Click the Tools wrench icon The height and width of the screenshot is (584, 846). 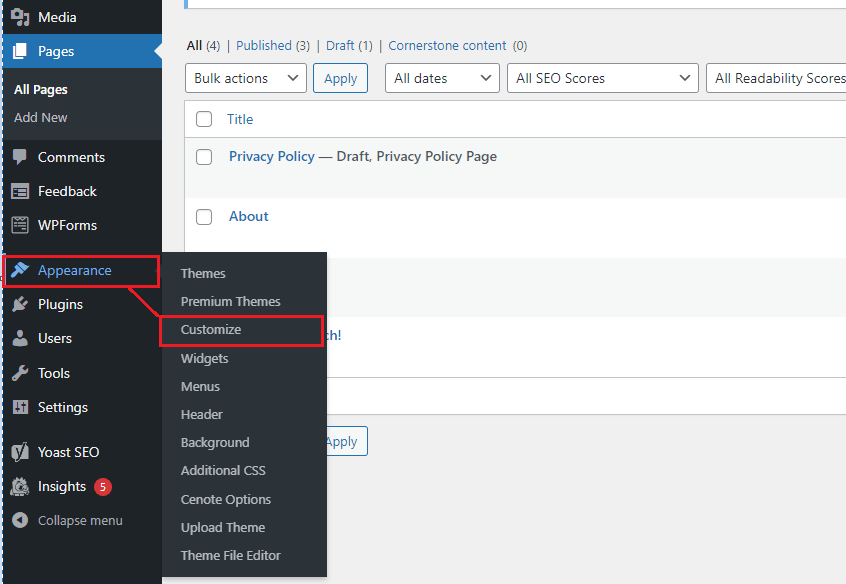point(20,373)
